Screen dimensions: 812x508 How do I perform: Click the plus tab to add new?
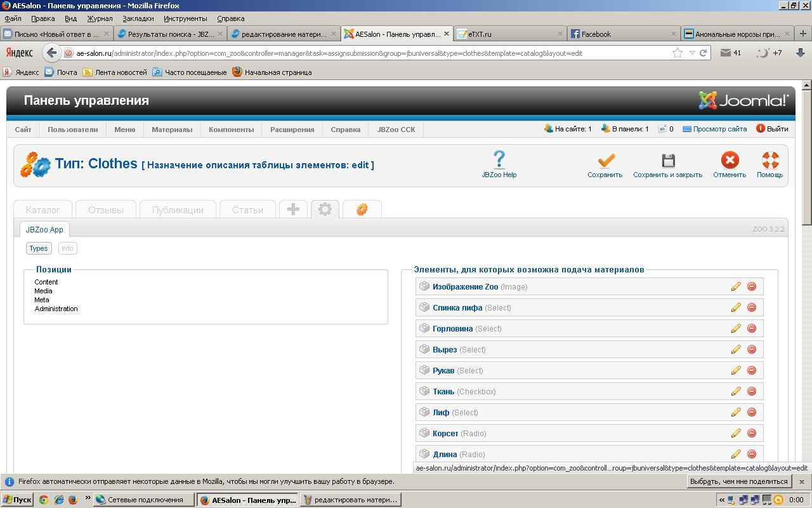point(293,210)
